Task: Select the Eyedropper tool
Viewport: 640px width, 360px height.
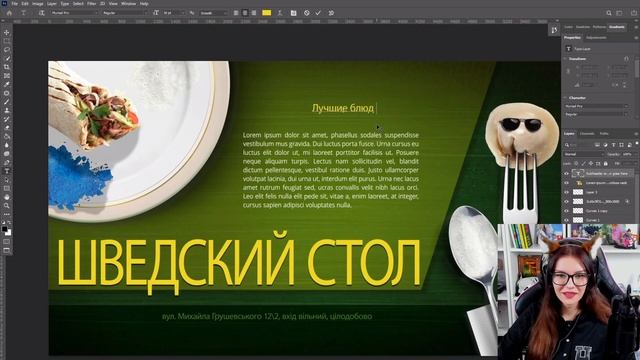Action: point(7,84)
